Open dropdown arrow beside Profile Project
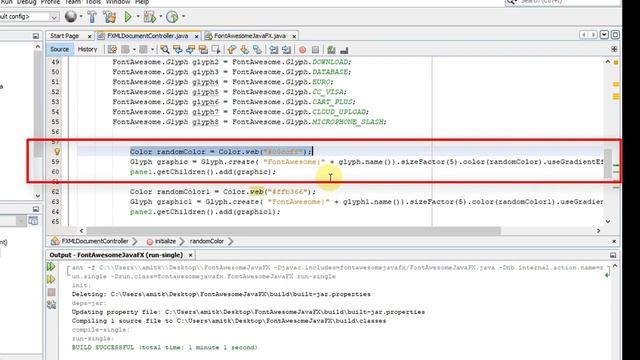 point(183,17)
